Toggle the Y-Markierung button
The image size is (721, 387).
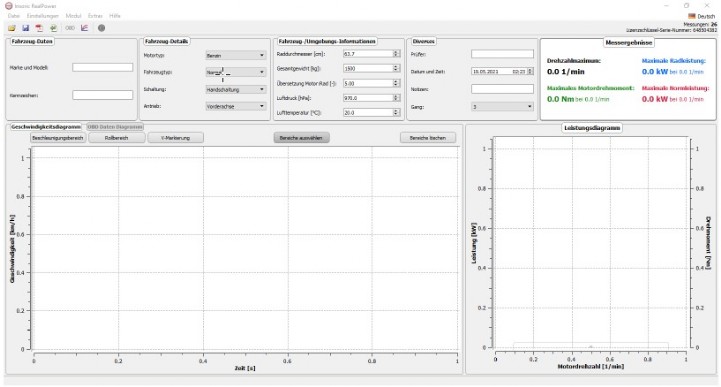pos(175,138)
